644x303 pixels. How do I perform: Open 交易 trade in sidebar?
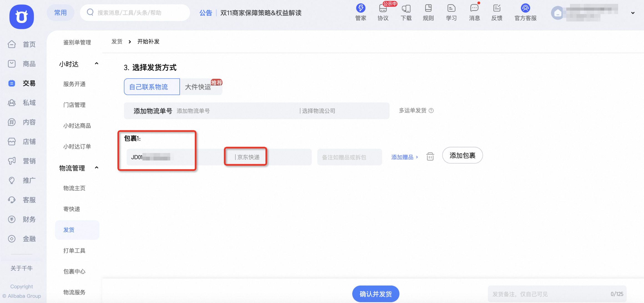22,83
